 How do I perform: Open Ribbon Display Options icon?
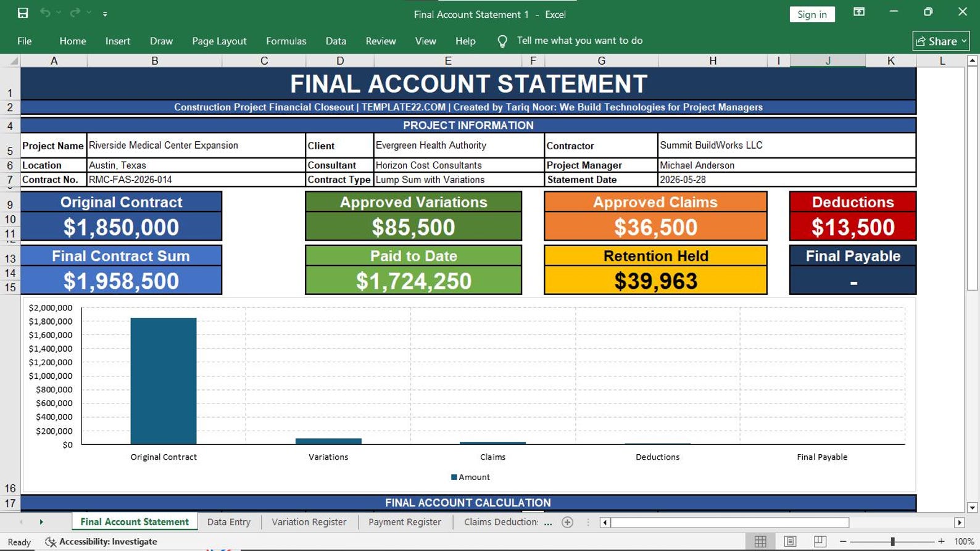(x=859, y=12)
